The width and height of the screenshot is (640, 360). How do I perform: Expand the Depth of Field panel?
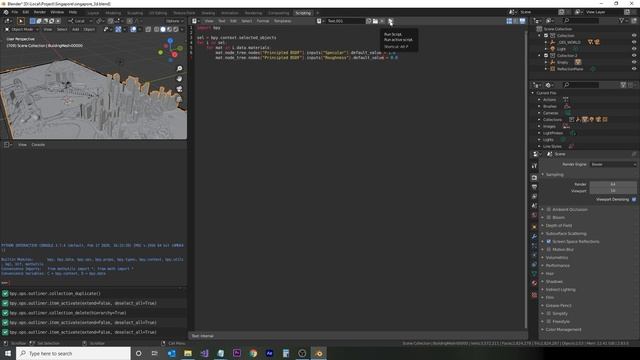coord(559,226)
